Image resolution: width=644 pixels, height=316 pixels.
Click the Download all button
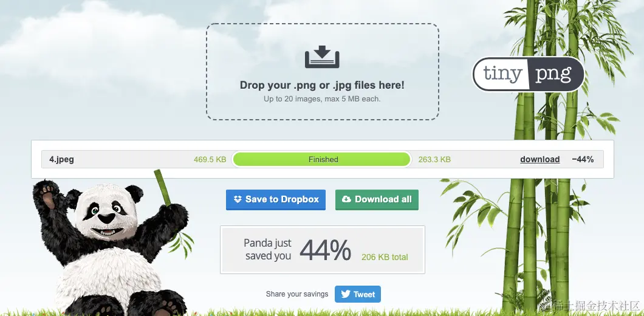click(377, 200)
